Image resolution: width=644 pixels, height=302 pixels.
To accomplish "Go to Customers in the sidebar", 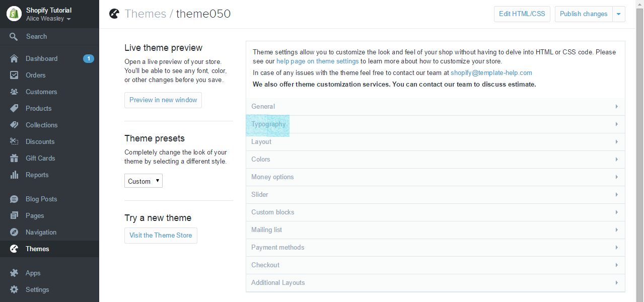I will [49, 92].
